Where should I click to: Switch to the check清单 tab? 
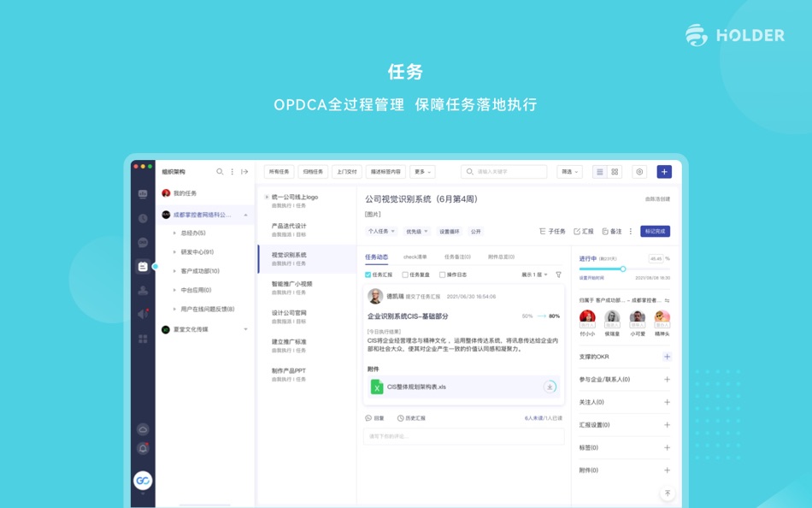tap(415, 257)
